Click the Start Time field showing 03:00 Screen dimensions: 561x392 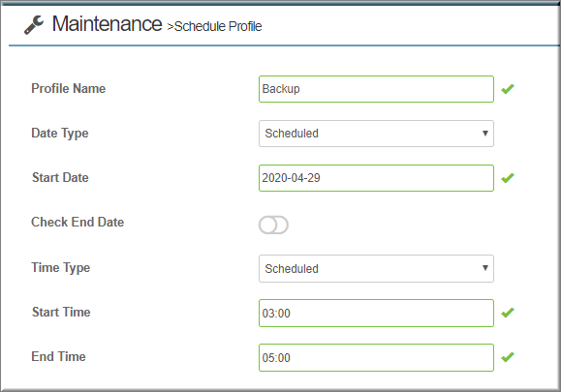pyautogui.click(x=376, y=313)
